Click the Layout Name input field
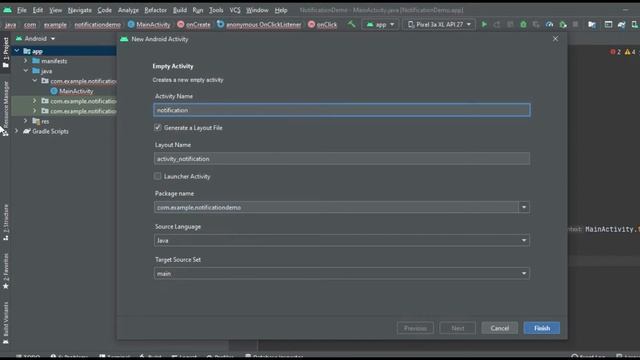Screen dimensions: 640x360 [x=342, y=159]
